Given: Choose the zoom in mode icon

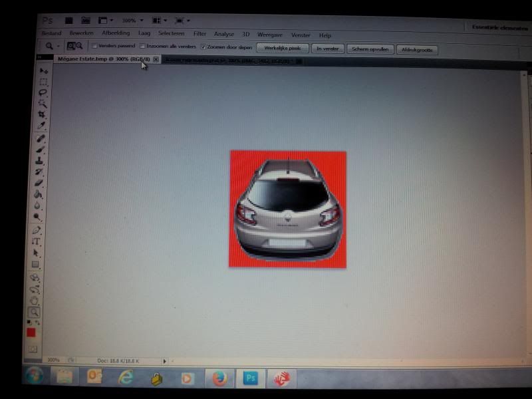Looking at the screenshot, I should point(71,46).
